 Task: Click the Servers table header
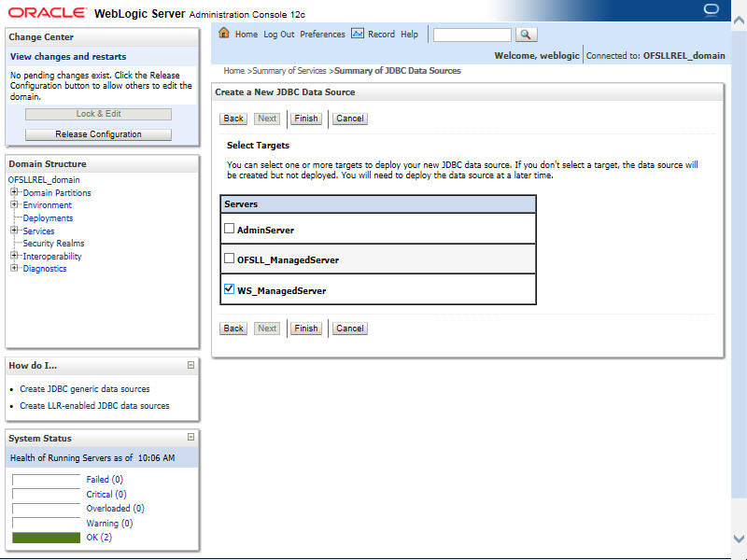coord(378,204)
